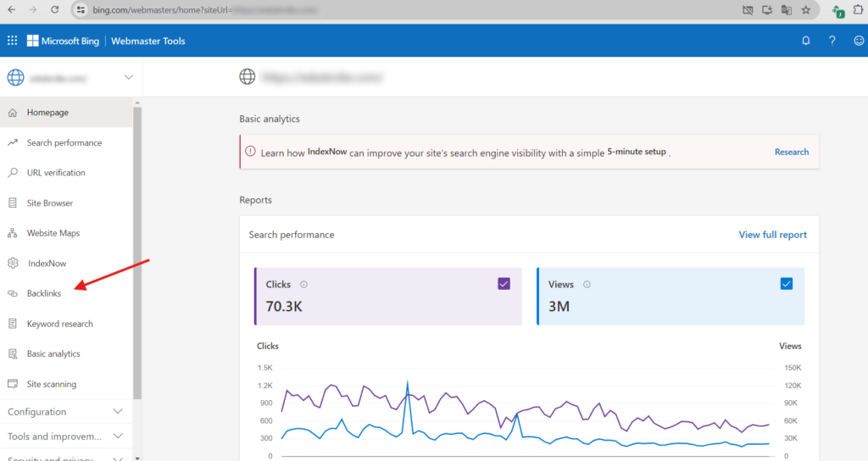The height and width of the screenshot is (461, 868).
Task: Click the feedback smiley face icon
Action: pyautogui.click(x=858, y=41)
